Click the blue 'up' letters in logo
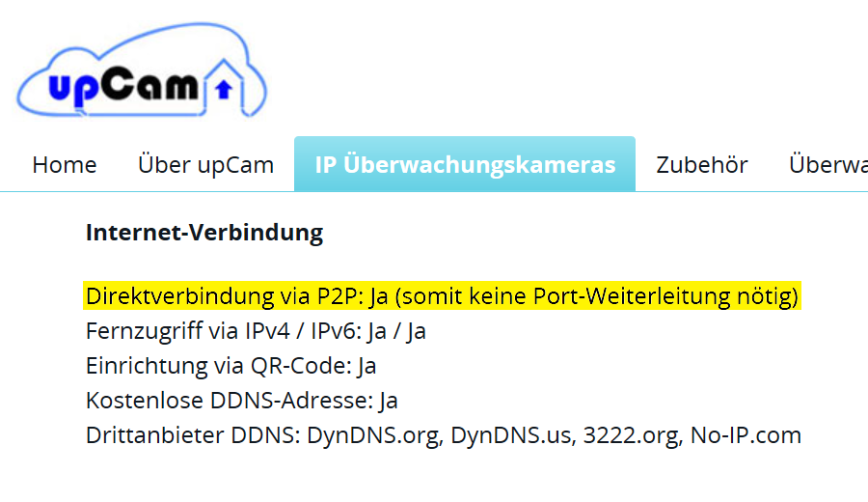Image resolution: width=868 pixels, height=502 pixels. click(69, 89)
